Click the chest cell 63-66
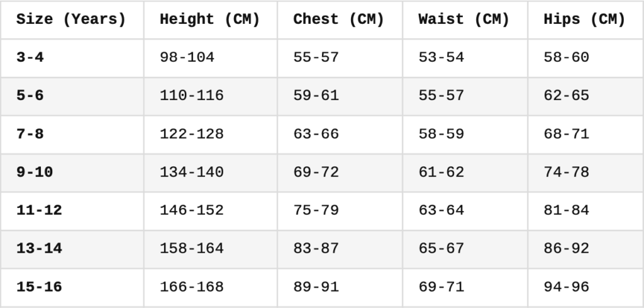 pyautogui.click(x=316, y=134)
